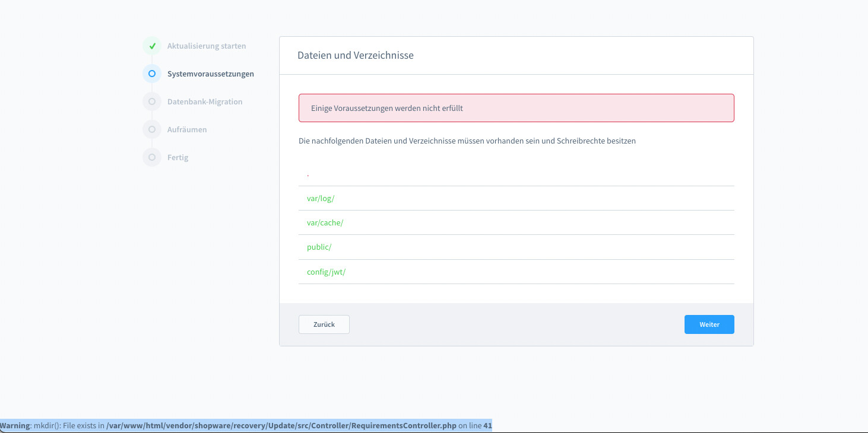Select the Aktualisierung starten step label

coord(207,46)
